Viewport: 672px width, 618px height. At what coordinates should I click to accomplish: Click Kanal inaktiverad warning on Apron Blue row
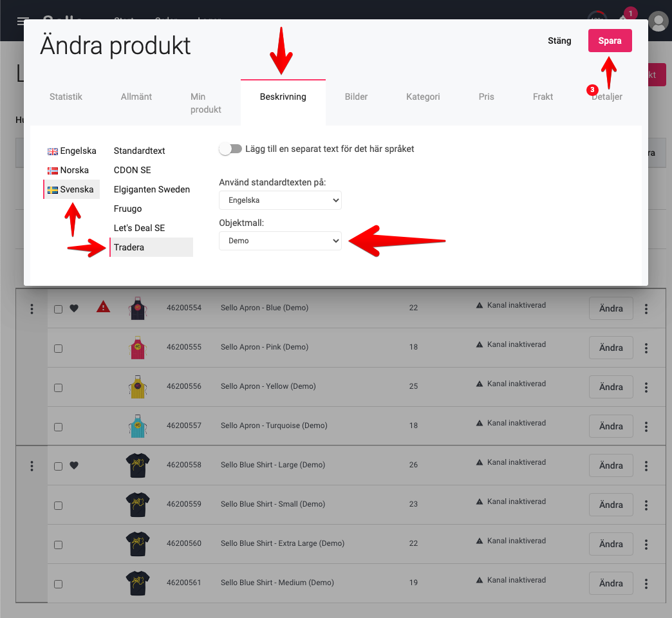(511, 305)
